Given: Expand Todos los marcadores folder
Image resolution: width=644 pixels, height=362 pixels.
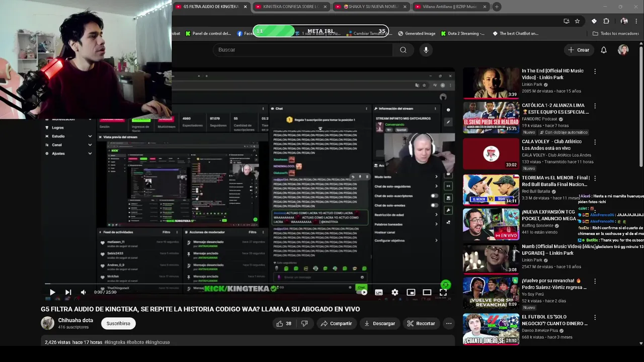Looking at the screenshot, I should (615, 34).
